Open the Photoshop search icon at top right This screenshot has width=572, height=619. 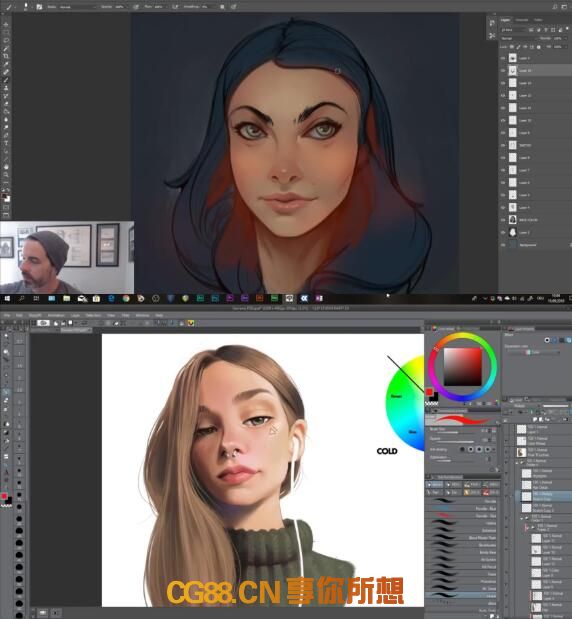tap(555, 7)
